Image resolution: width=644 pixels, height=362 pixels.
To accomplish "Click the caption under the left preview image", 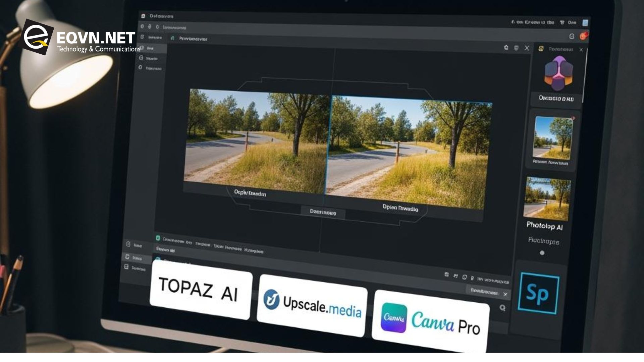I will point(250,193).
